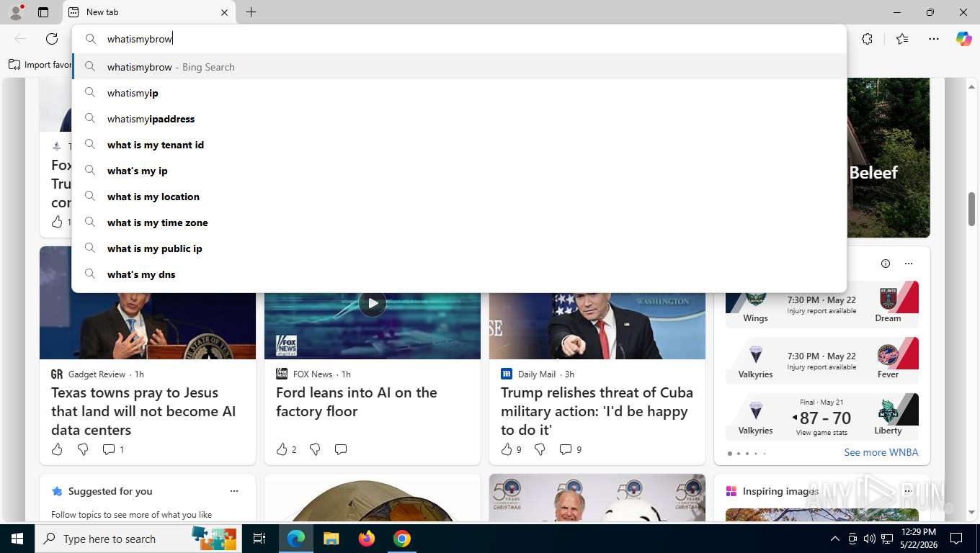Image resolution: width=980 pixels, height=553 pixels.
Task: Show hidden system tray icons
Action: (834, 539)
